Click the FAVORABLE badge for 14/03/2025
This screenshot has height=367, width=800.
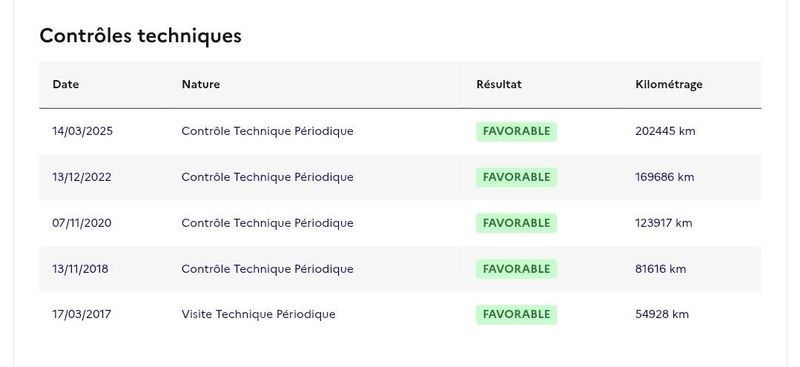(x=516, y=131)
